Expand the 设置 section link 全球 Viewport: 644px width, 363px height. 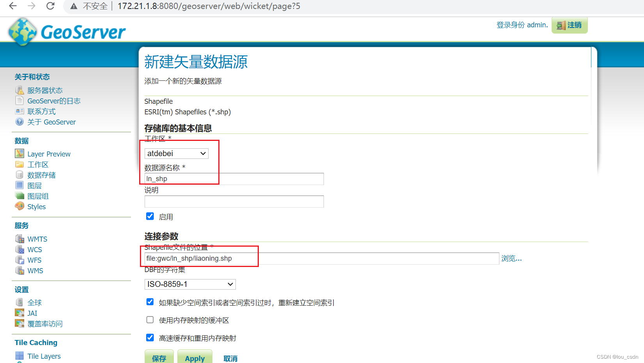coord(34,302)
